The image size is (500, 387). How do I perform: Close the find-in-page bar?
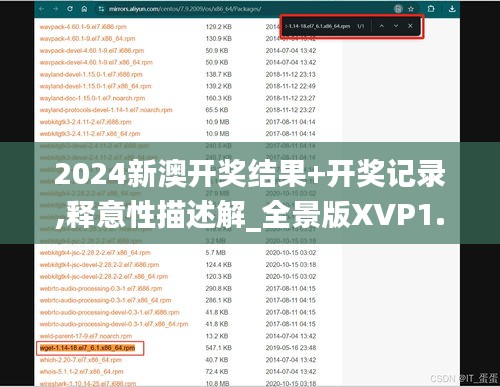[x=410, y=26]
